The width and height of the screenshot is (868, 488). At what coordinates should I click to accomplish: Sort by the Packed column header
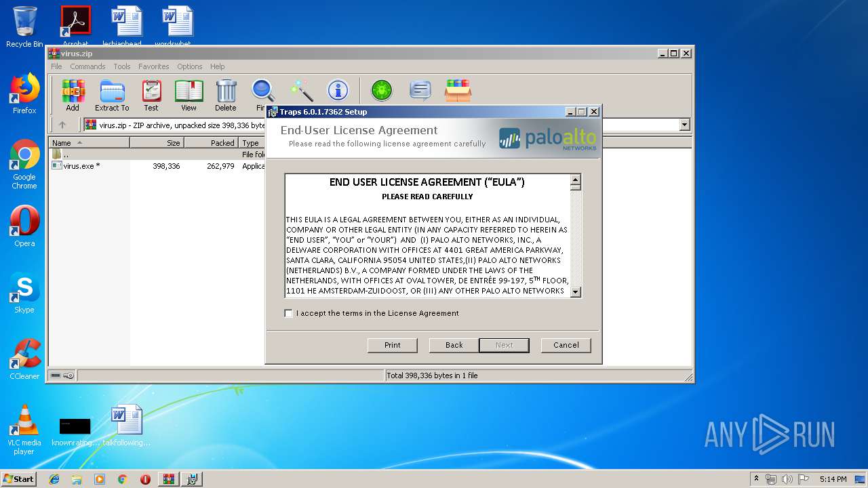point(211,143)
